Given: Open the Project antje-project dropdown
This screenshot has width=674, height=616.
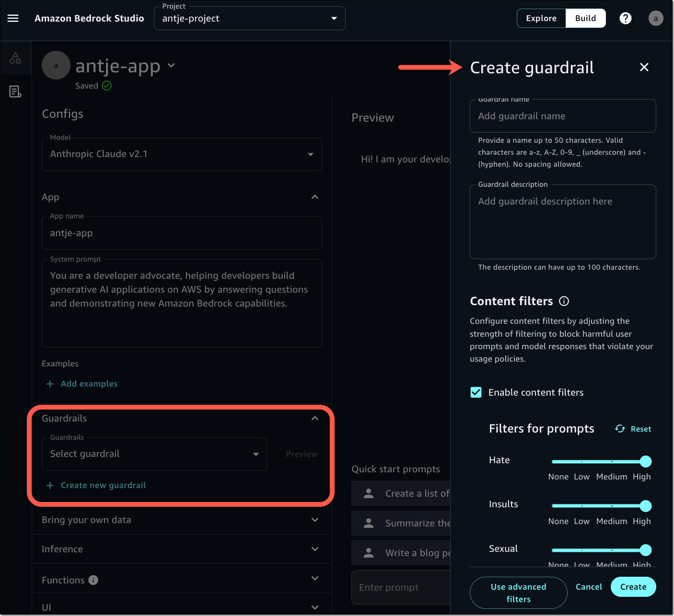Looking at the screenshot, I should pyautogui.click(x=249, y=18).
